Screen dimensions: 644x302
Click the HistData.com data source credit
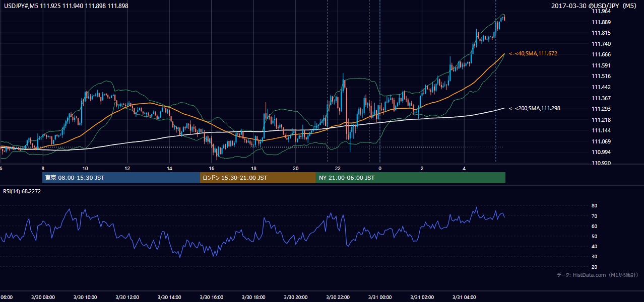pos(598,275)
